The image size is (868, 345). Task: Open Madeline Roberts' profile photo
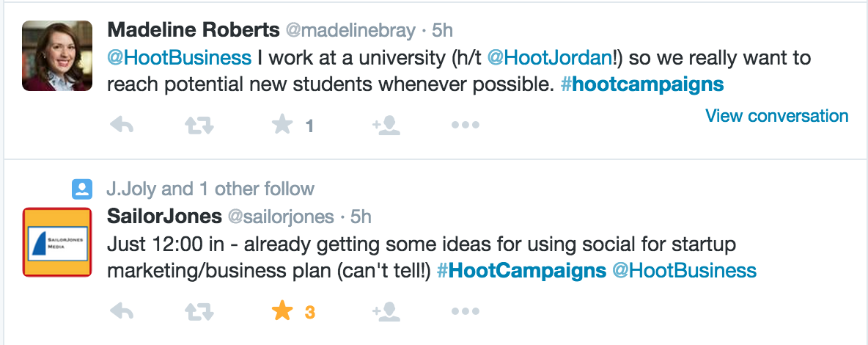point(57,56)
